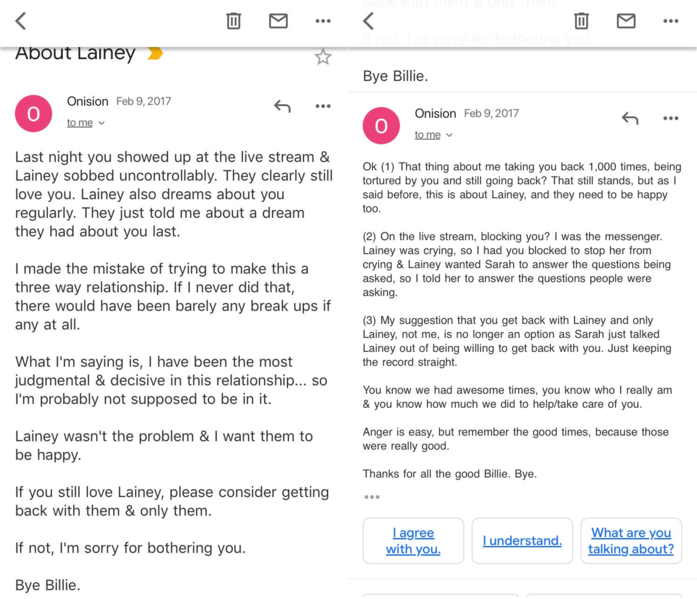Reply to left Onision message

coord(282,106)
